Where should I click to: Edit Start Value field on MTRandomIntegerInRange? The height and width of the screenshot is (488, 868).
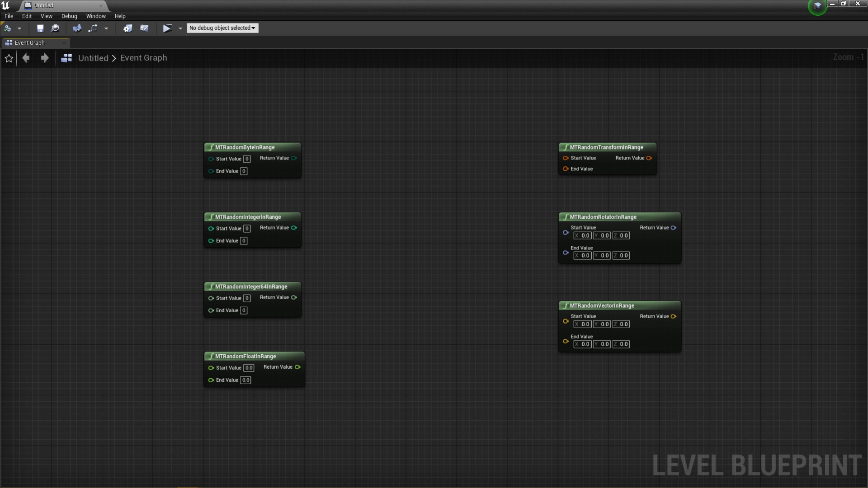click(x=247, y=228)
